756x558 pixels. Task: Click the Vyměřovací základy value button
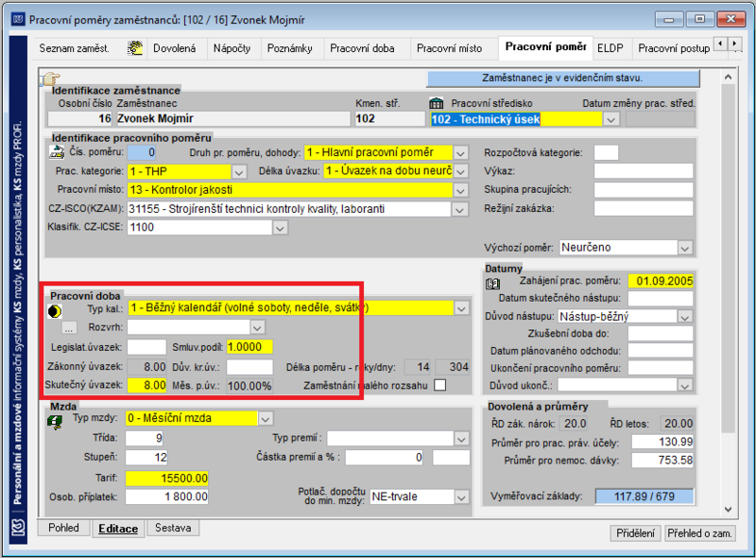[x=644, y=497]
